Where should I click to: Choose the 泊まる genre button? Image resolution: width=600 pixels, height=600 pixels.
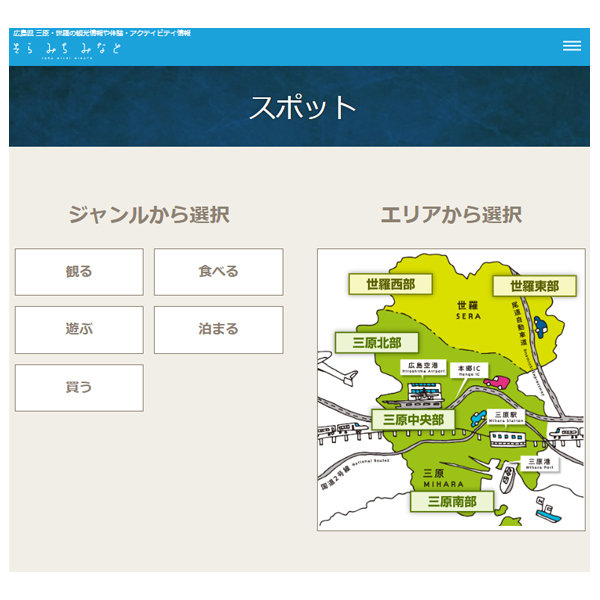pos(218,329)
